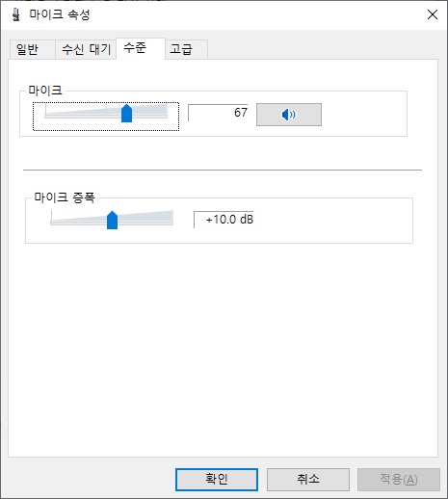
Task: Click the 마이크 volume slider thumb
Action: [126, 113]
